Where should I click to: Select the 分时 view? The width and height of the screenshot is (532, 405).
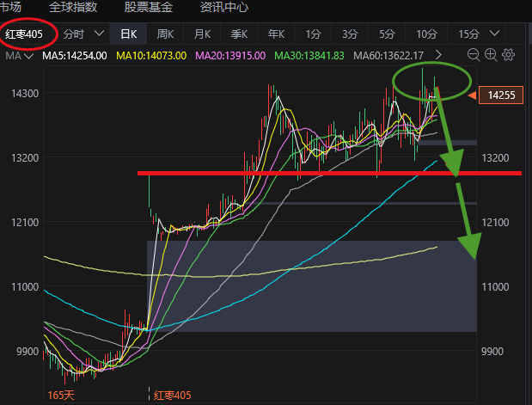(74, 34)
